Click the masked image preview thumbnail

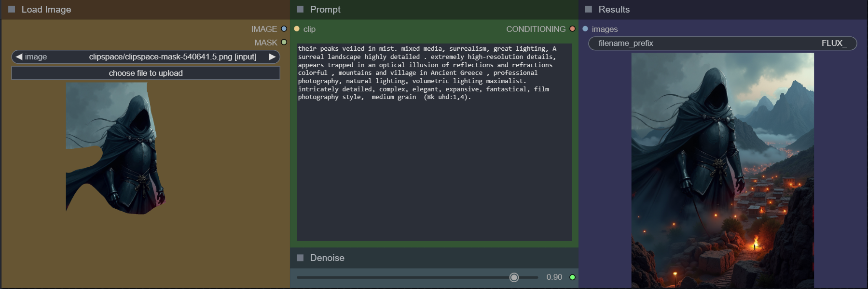pyautogui.click(x=115, y=148)
